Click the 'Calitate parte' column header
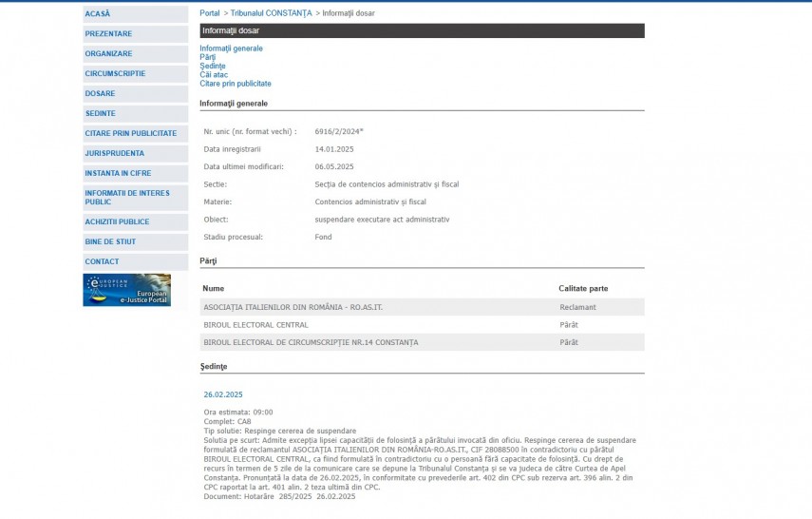 coord(583,288)
